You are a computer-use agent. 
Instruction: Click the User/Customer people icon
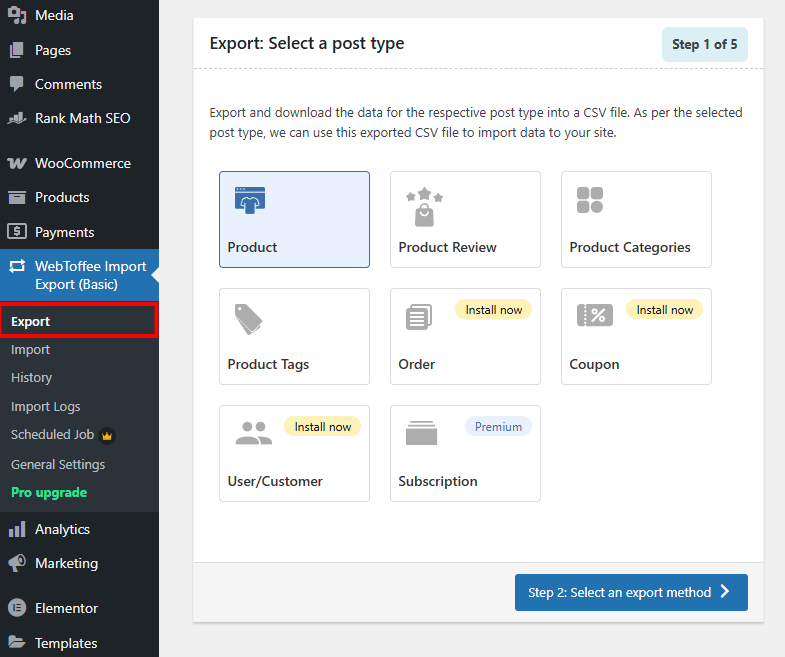coord(253,433)
